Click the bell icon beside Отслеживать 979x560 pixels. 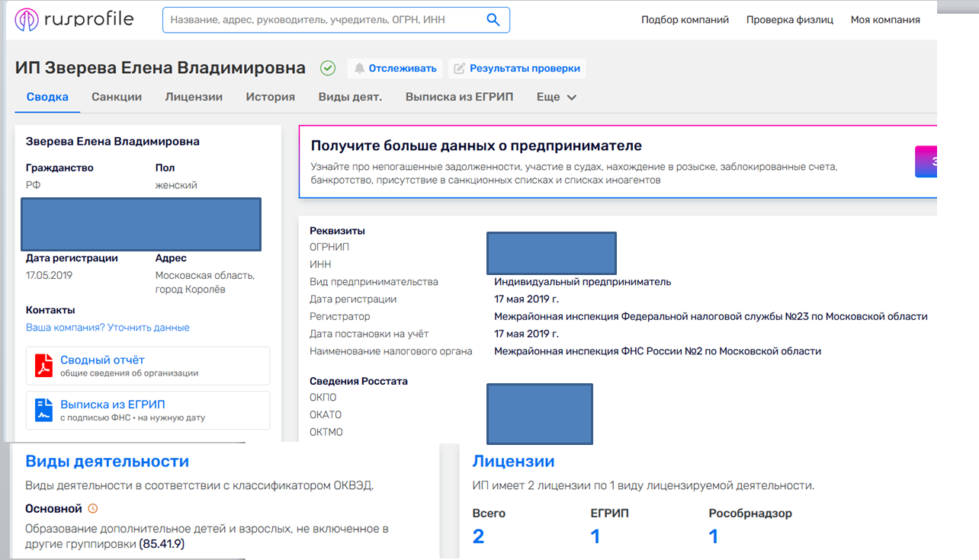click(359, 69)
